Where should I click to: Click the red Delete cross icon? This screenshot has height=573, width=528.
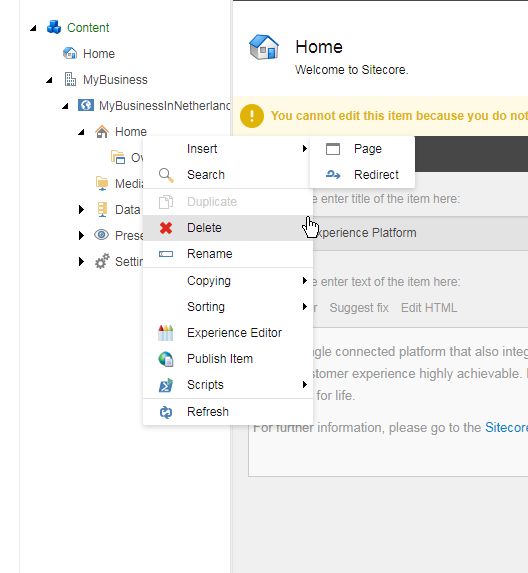[166, 228]
